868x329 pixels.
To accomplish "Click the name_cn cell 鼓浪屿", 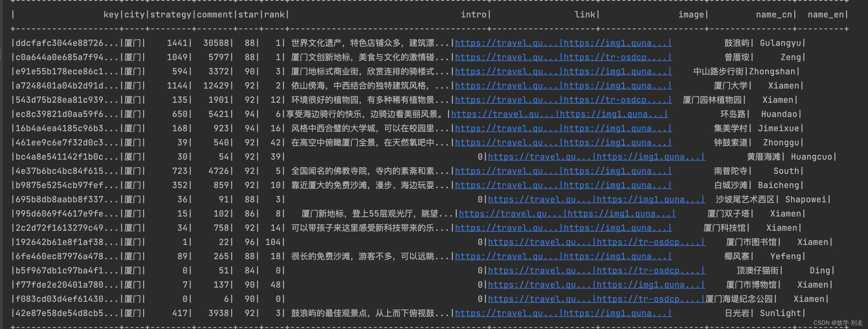I will coord(737,43).
